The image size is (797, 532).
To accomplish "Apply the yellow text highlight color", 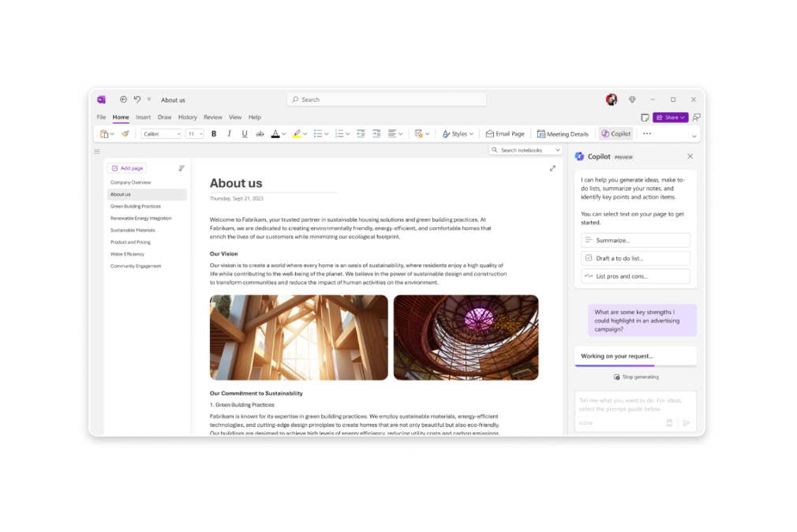I will 297,133.
